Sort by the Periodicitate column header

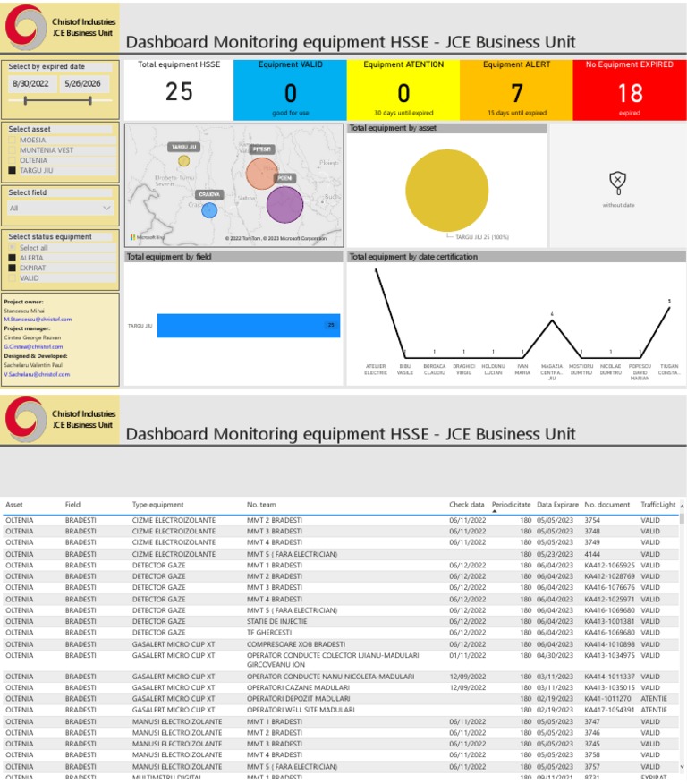(511, 505)
